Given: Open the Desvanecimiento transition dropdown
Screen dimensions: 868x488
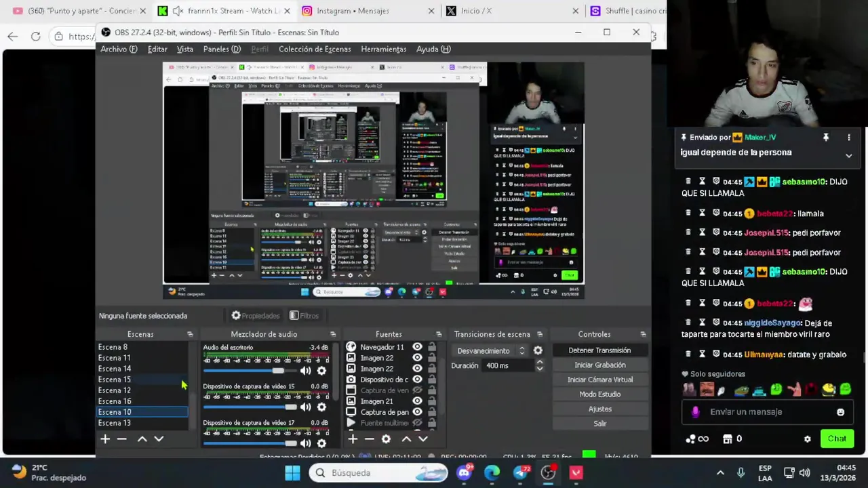Looking at the screenshot, I should click(492, 350).
